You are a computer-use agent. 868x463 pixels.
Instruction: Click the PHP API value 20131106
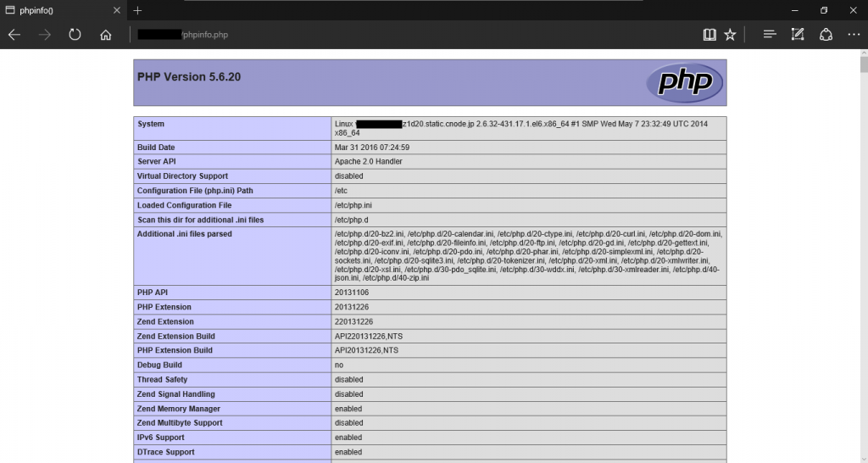click(352, 293)
